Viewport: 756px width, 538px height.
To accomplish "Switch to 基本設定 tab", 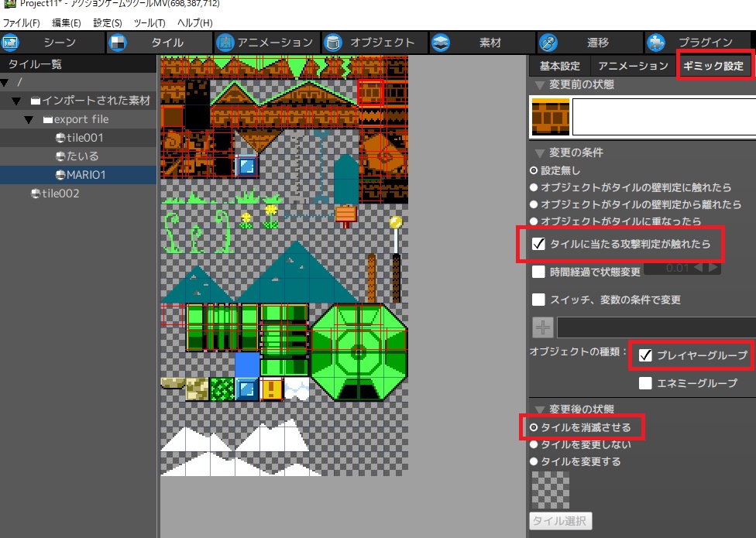I will tap(559, 66).
